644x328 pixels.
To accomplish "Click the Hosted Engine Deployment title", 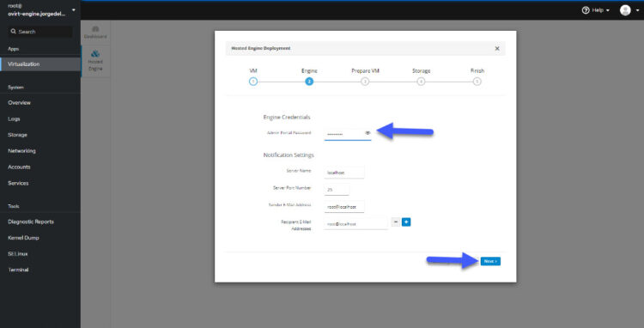I will [x=261, y=48].
